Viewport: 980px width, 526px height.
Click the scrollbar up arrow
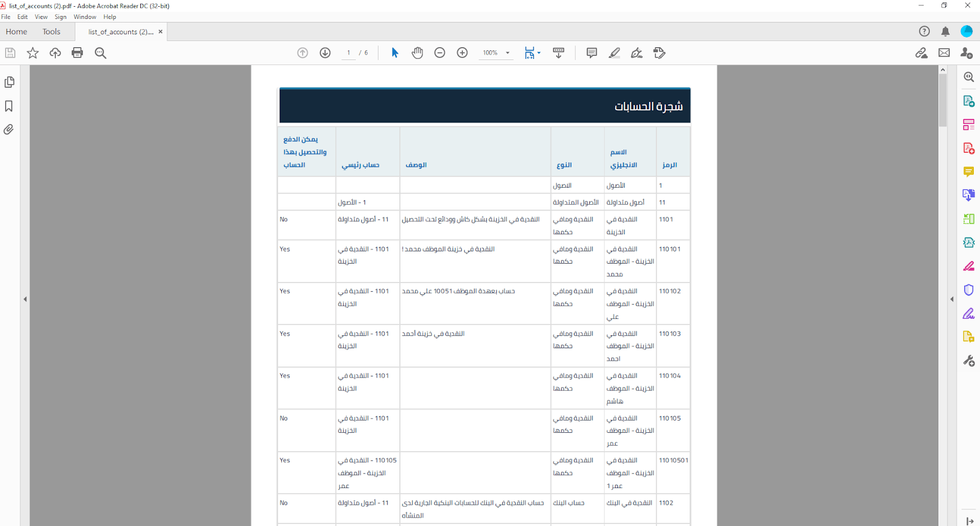(x=943, y=69)
